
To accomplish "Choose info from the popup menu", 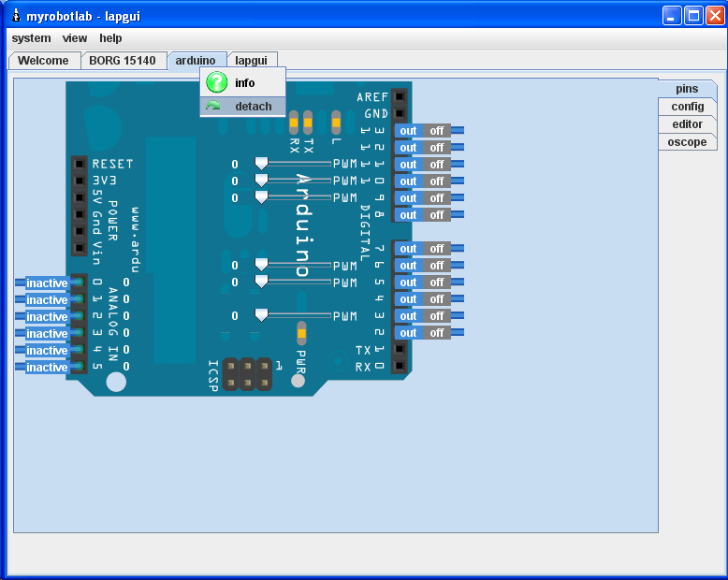I will (242, 82).
